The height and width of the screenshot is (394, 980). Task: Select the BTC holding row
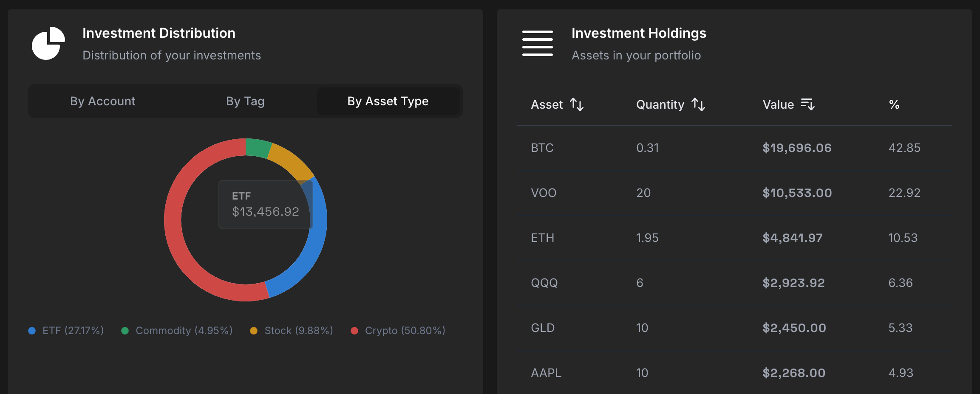pyautogui.click(x=722, y=148)
